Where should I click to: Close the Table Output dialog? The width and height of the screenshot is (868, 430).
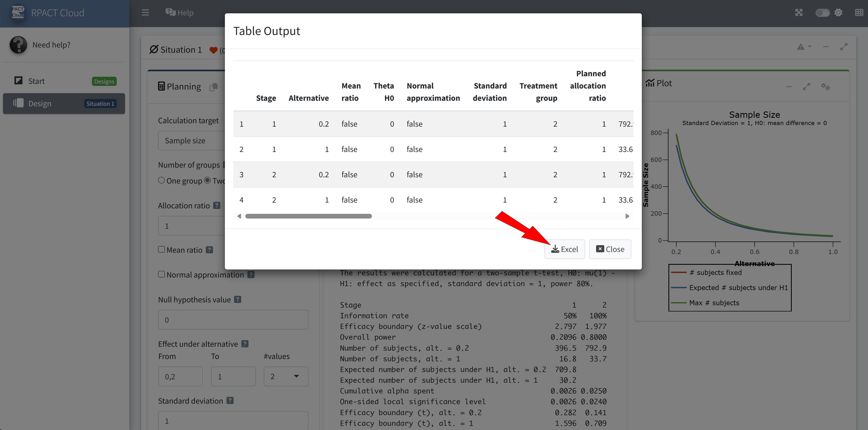coord(610,249)
